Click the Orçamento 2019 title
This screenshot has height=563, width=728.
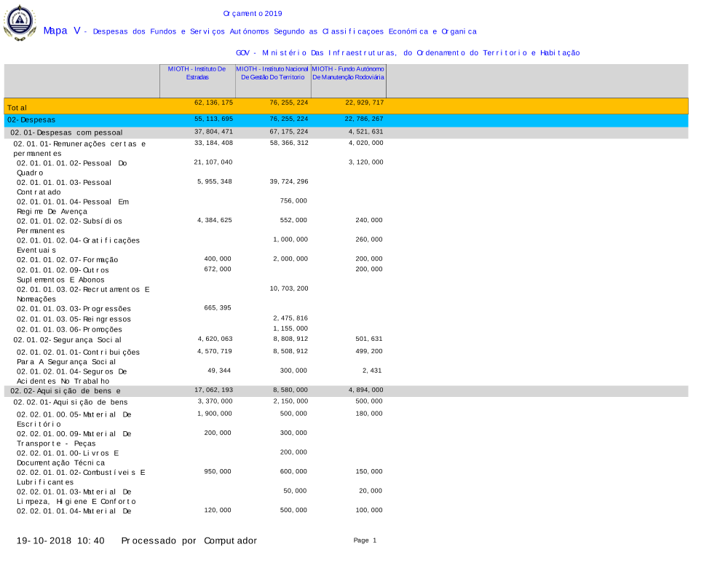click(253, 14)
